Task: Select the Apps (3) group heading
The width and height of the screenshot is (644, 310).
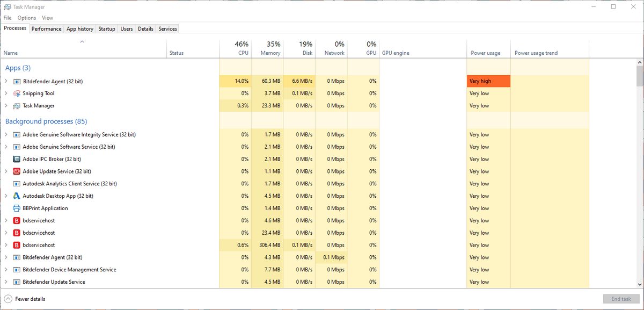Action: tap(18, 68)
